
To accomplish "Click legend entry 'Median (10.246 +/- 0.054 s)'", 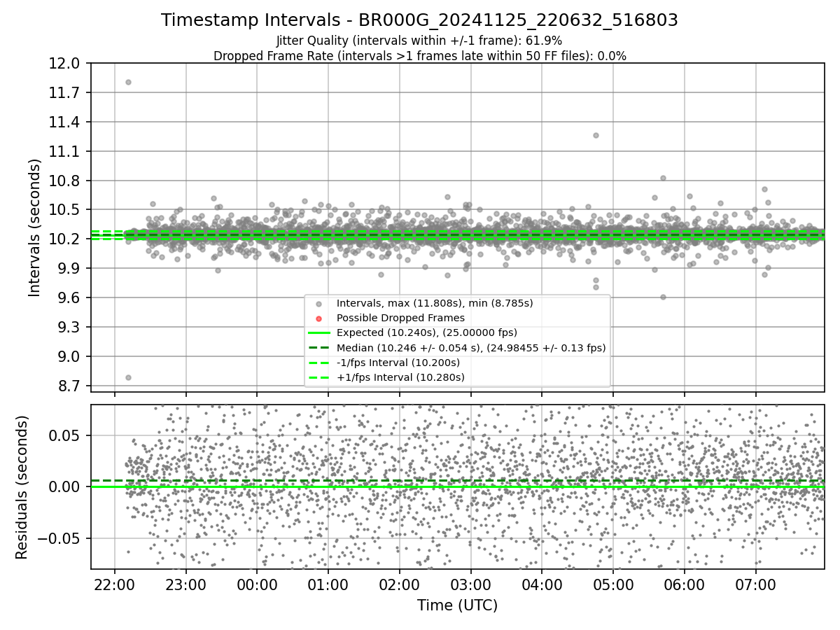I will (x=471, y=347).
